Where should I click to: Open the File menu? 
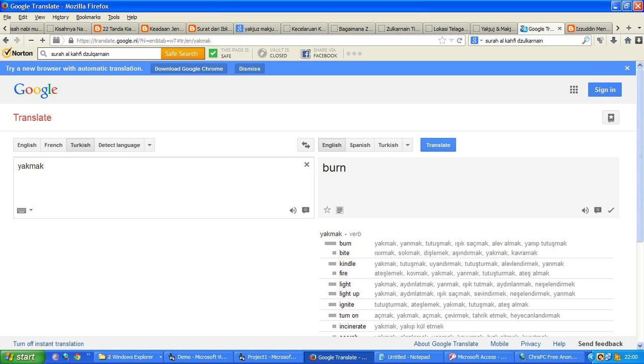pos(7,17)
